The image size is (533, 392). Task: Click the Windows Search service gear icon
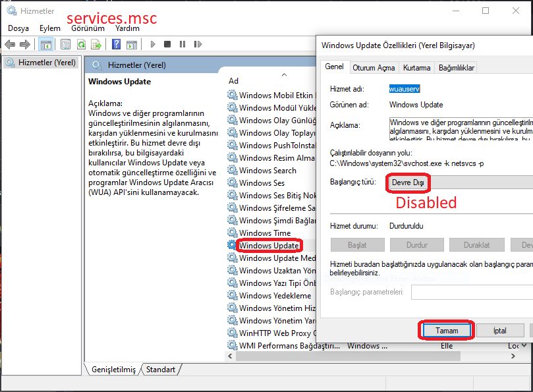coord(232,170)
